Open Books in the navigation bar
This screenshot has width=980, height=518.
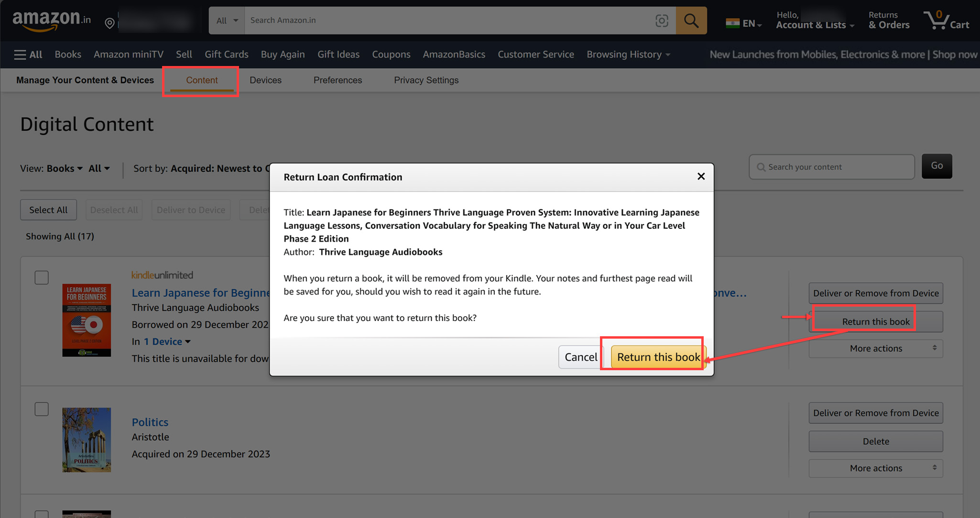[x=68, y=55]
